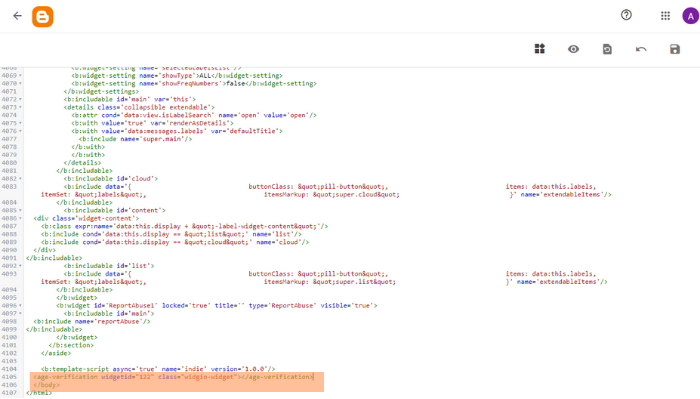Click the b:include cond list name='list' line

click(171, 234)
